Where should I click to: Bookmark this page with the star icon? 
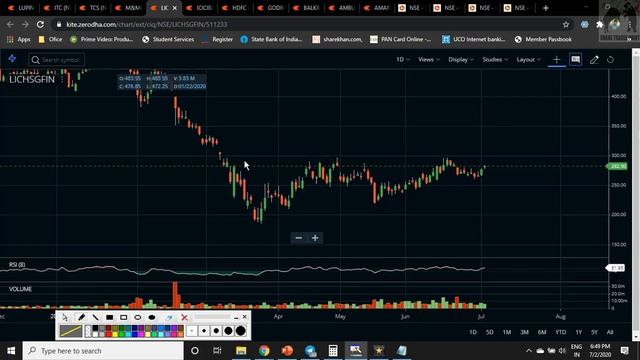tap(566, 24)
